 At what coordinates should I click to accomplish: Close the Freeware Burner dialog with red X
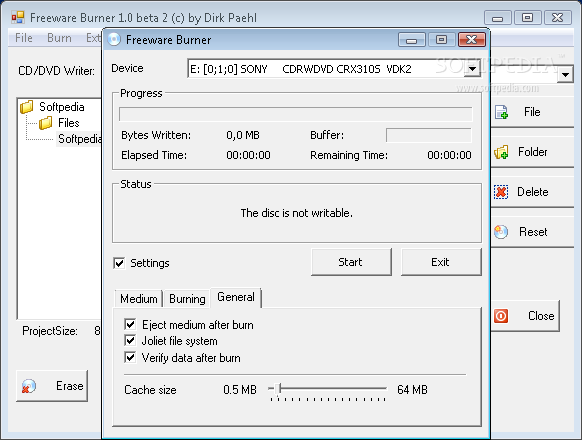(x=472, y=39)
